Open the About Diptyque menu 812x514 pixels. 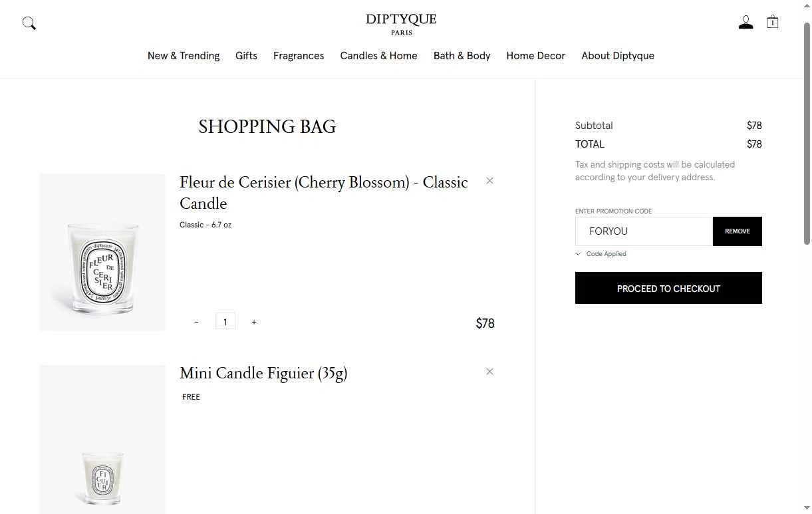[618, 56]
